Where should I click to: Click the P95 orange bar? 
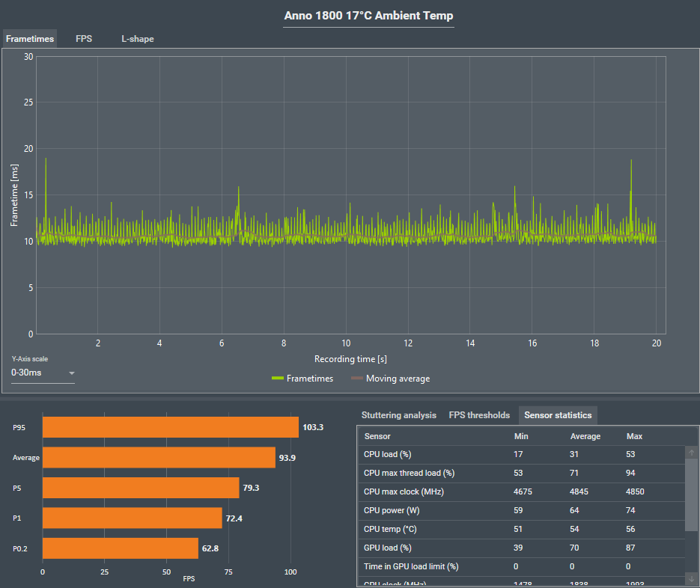tap(171, 427)
